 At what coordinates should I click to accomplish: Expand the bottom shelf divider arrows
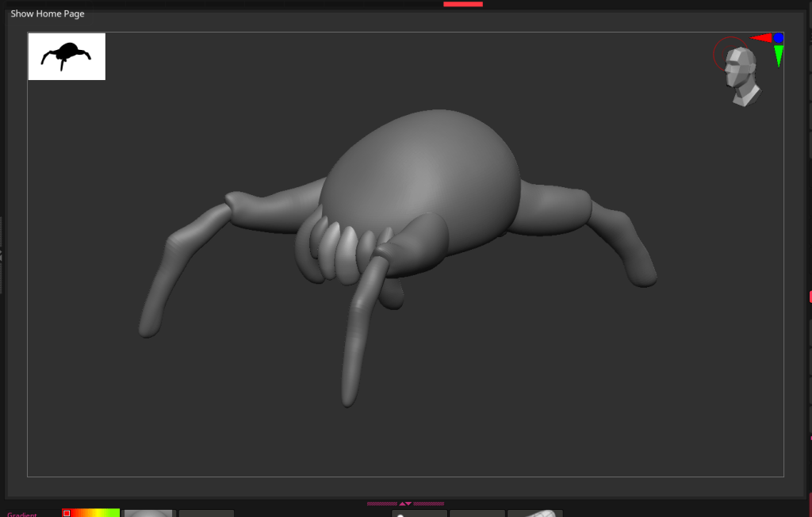point(405,504)
